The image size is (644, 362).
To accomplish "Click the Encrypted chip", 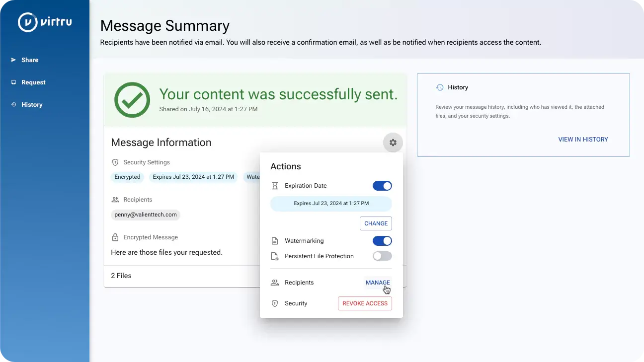I will point(127,177).
